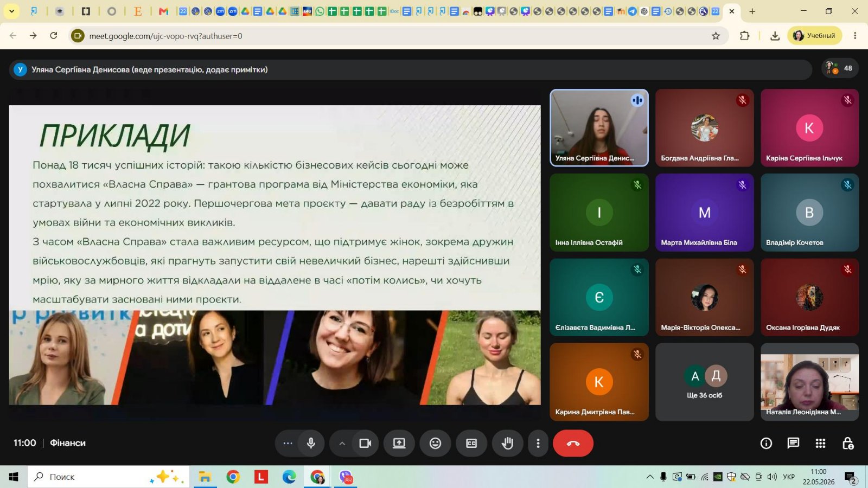Switch to the Telegram tab

tap(632, 11)
